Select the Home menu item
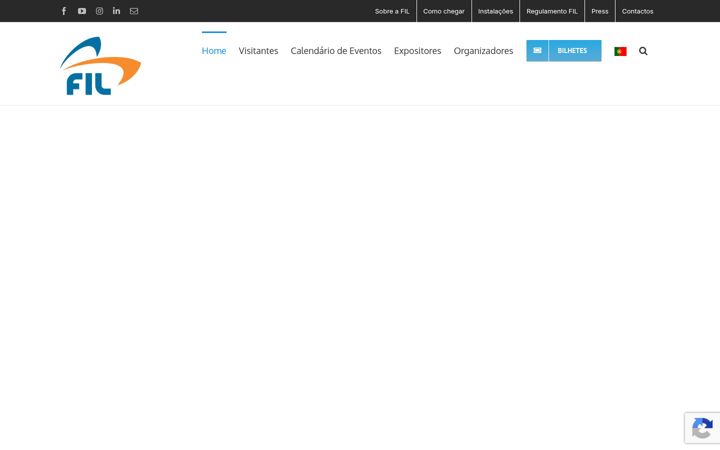 point(214,51)
